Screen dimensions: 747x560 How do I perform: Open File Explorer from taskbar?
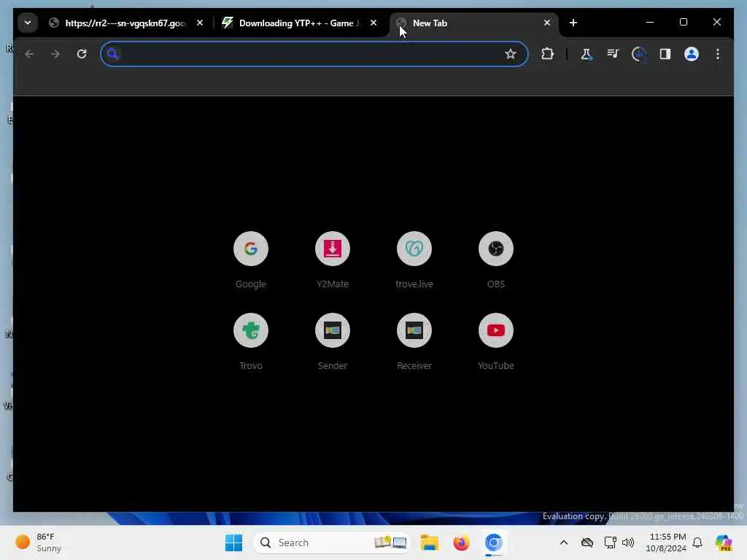pyautogui.click(x=429, y=542)
